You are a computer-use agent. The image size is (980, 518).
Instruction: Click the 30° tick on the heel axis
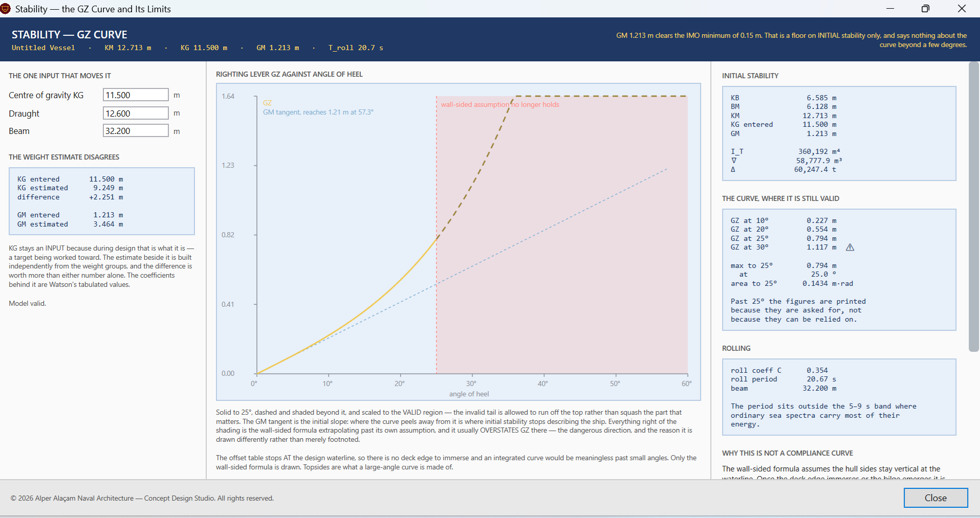(471, 384)
